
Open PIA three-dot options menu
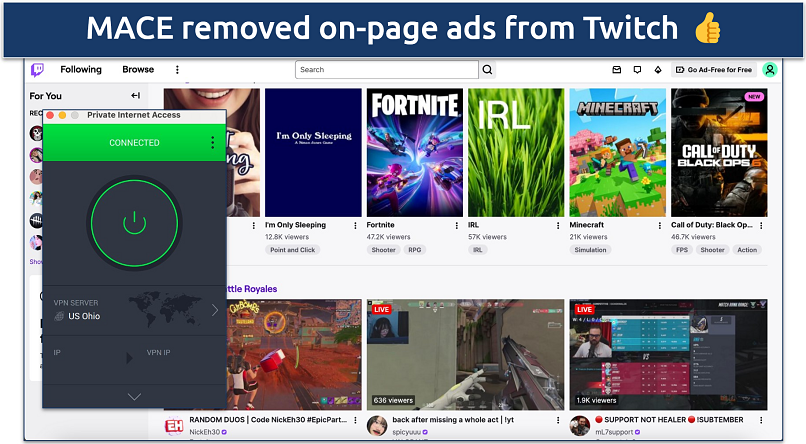click(212, 143)
